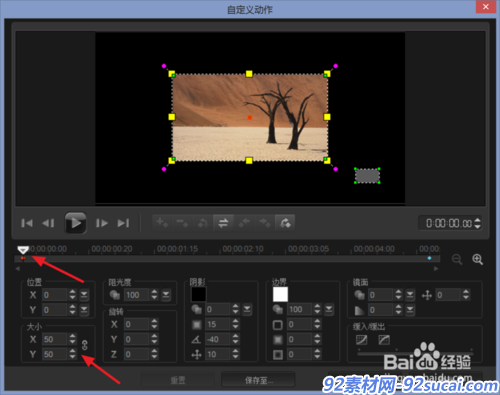Viewport: 500px width, 395px height.
Task: Adjust the mirror distance spinner
Action: click(466, 295)
